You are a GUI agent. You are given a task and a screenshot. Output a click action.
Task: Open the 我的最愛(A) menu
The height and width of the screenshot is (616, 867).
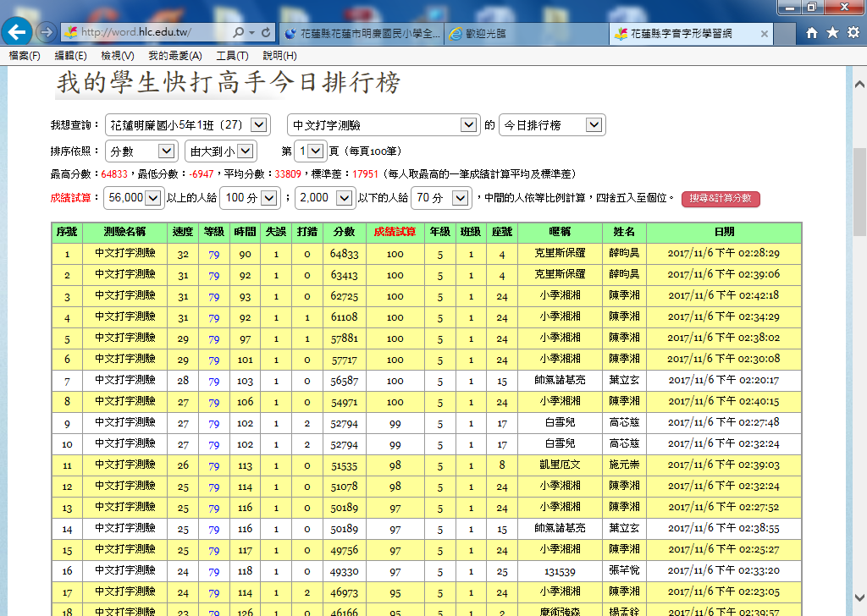[174, 56]
